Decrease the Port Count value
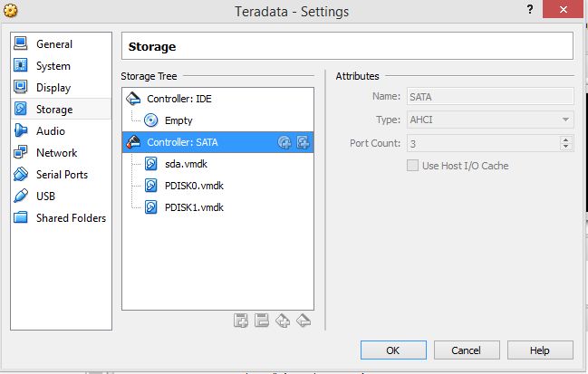588x374 pixels. [566, 148]
